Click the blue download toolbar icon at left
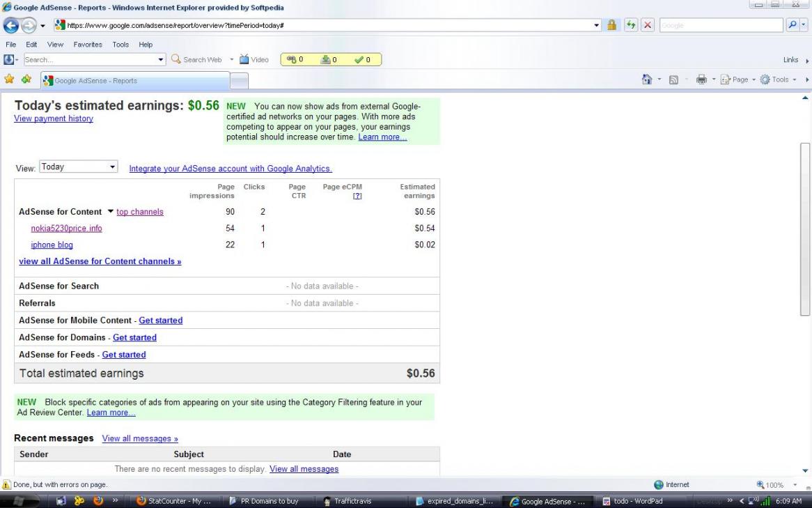 click(x=8, y=60)
